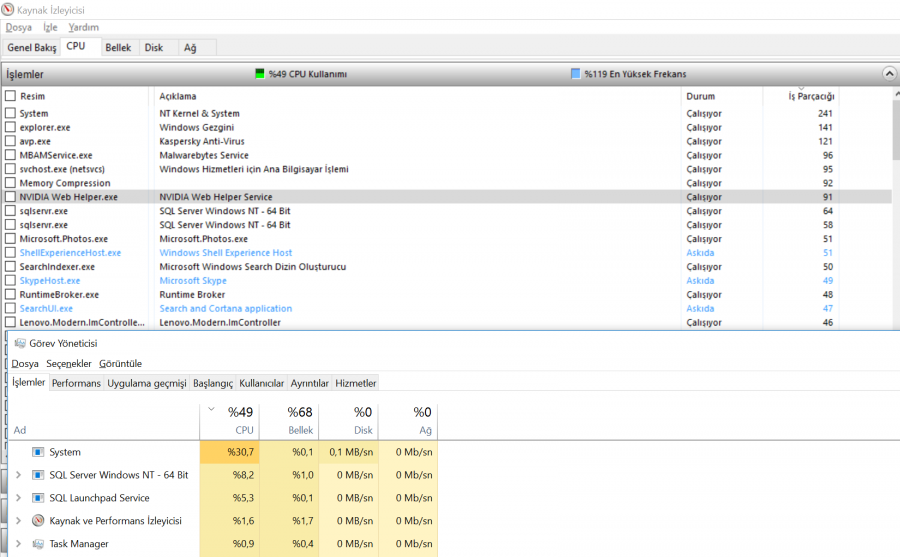Select the System row showing %30,7 CPU
Image resolution: width=900 pixels, height=557 pixels.
pos(223,452)
